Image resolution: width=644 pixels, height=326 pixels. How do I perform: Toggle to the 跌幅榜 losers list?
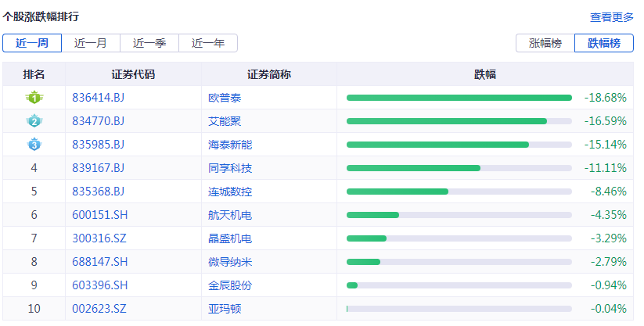click(x=604, y=43)
